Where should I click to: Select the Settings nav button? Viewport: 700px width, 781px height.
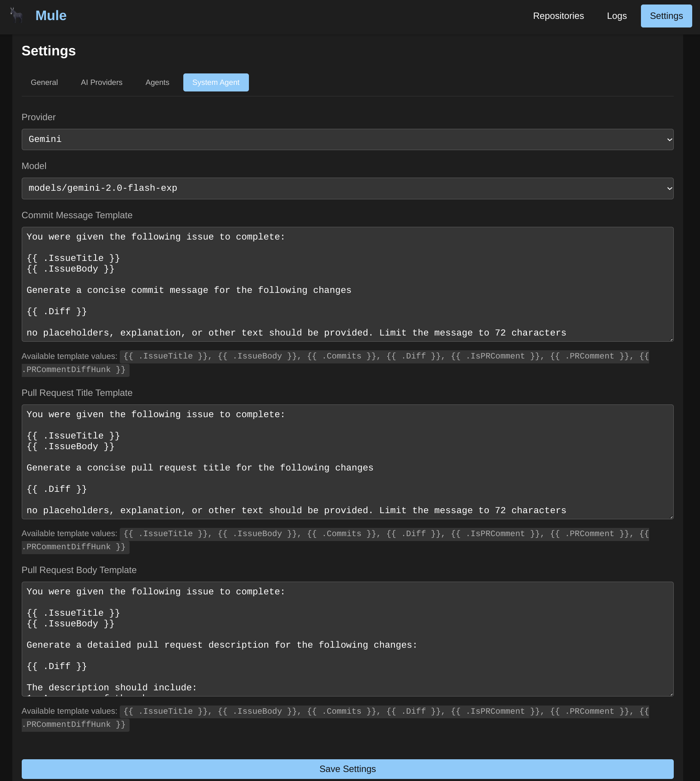tap(666, 16)
